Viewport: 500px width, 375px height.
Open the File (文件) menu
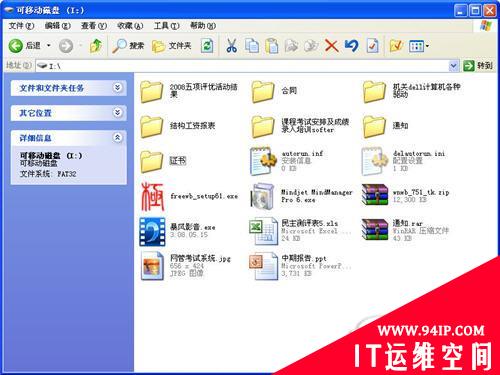pyautogui.click(x=21, y=26)
